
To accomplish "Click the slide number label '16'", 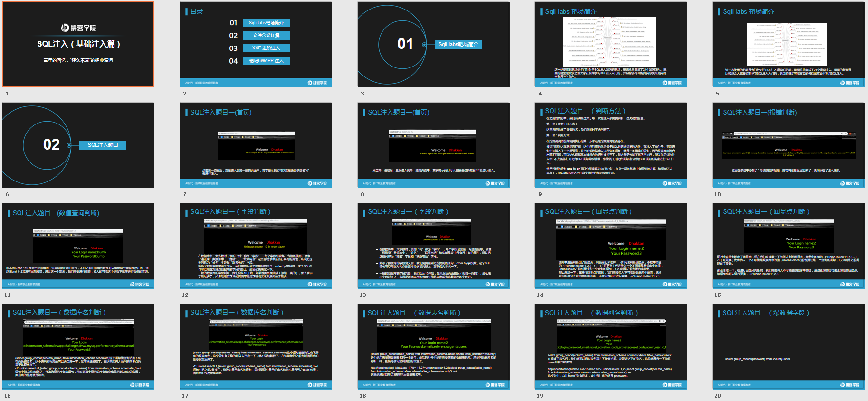I will (8, 396).
